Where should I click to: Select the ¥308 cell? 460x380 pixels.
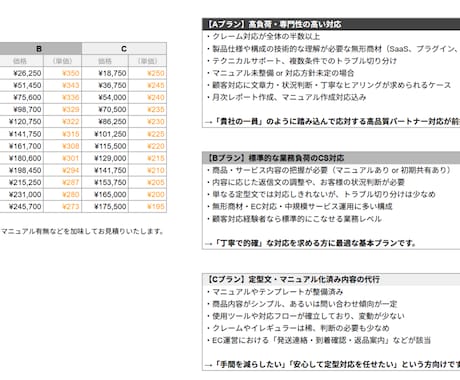[x=63, y=146]
